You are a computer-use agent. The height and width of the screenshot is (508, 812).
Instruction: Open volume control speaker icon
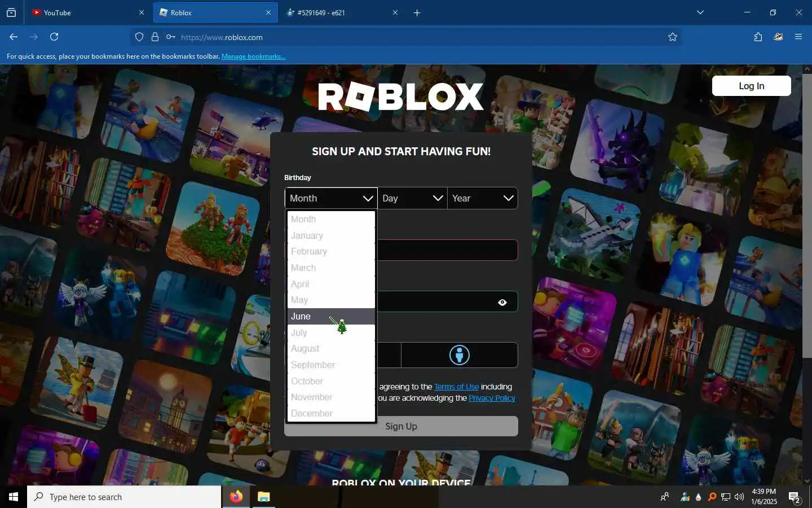point(739,497)
